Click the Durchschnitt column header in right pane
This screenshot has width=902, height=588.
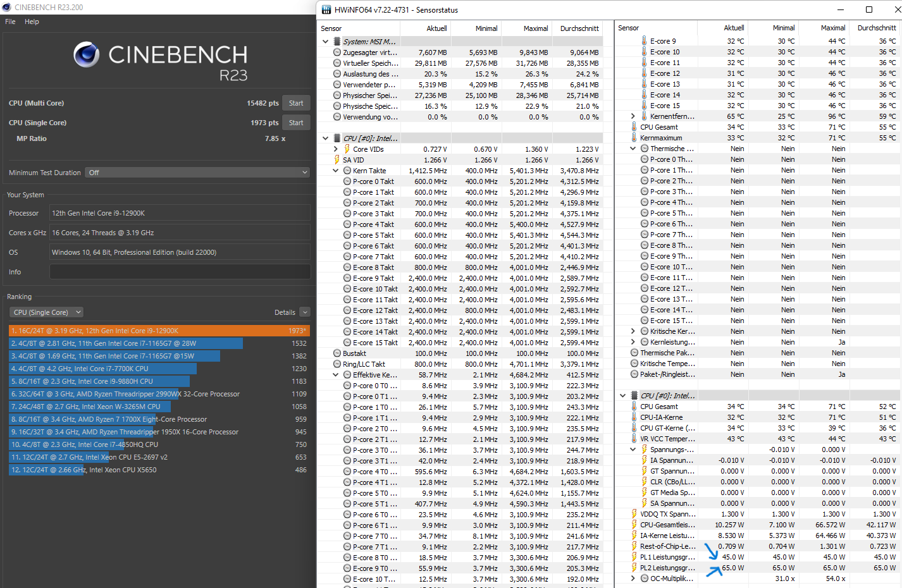pyautogui.click(x=875, y=28)
